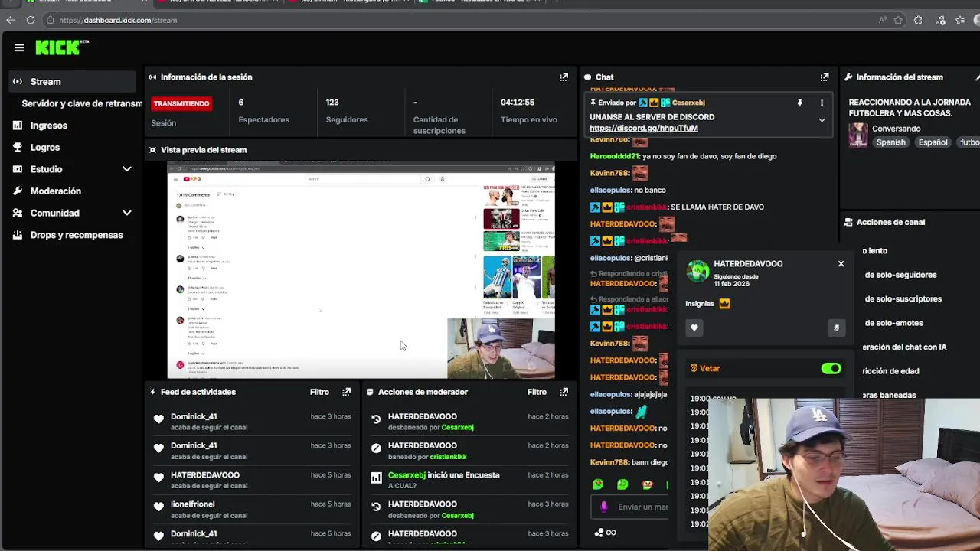Click the de solo-emotes channel action
The image size is (980, 551).
pos(893,323)
